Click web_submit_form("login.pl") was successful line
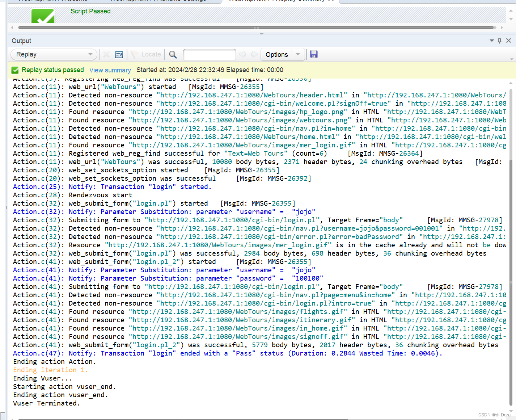The width and height of the screenshot is (516, 420). click(250, 253)
